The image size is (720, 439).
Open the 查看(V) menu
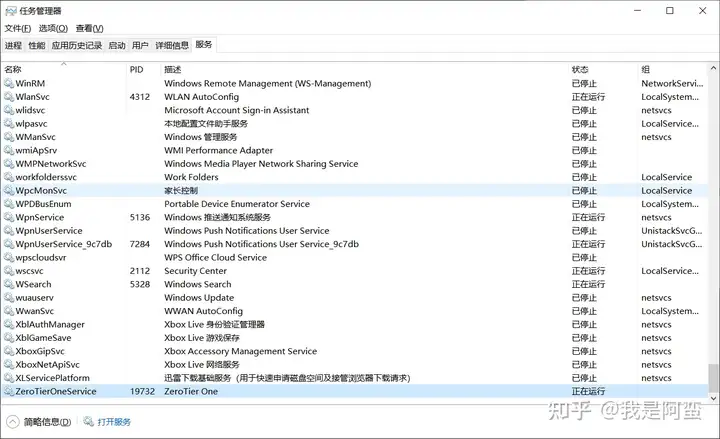pyautogui.click(x=90, y=28)
